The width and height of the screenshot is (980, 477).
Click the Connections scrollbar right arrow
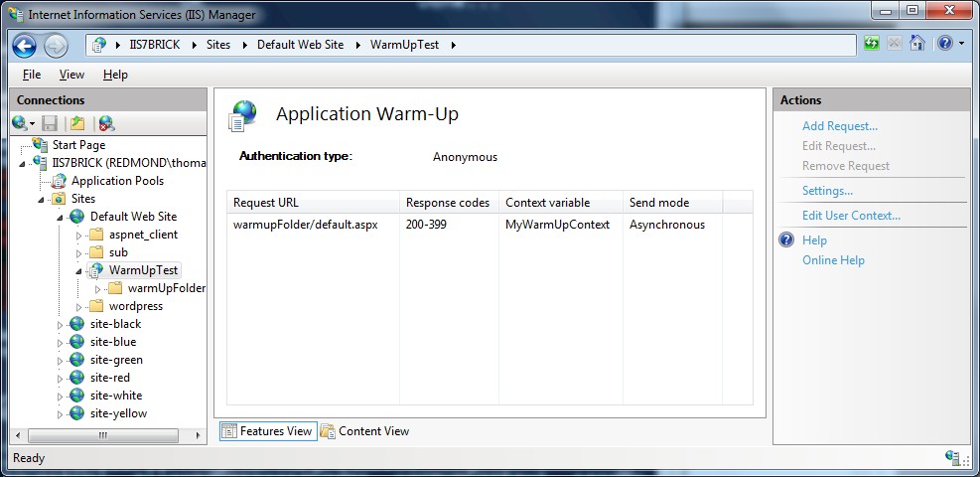click(199, 435)
